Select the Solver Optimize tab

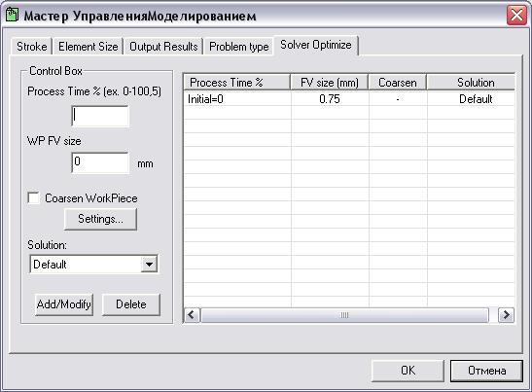click(x=316, y=45)
